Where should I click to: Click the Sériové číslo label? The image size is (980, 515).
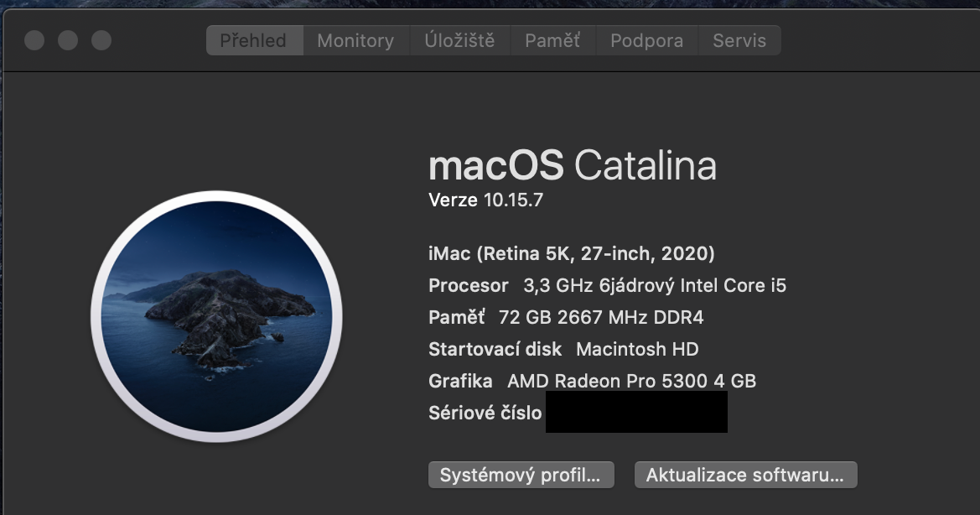click(485, 414)
